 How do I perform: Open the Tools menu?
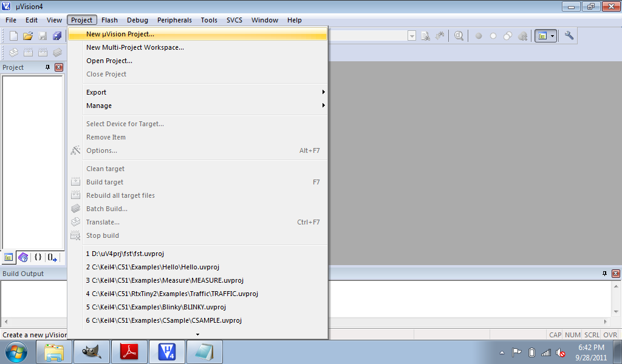[x=209, y=20]
